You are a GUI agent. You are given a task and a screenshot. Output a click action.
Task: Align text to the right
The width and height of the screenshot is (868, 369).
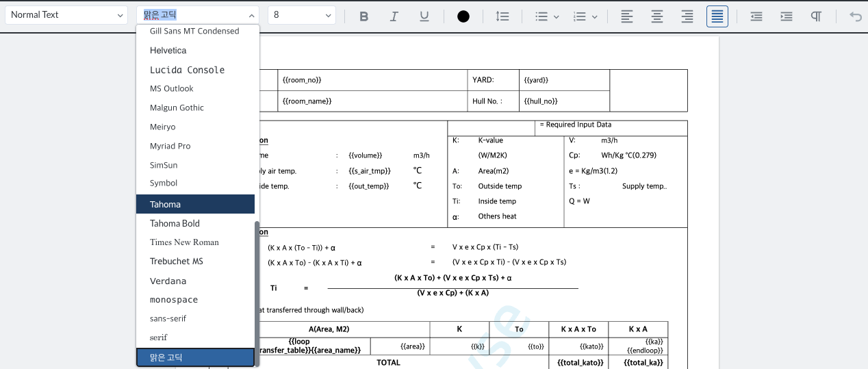[x=687, y=16]
